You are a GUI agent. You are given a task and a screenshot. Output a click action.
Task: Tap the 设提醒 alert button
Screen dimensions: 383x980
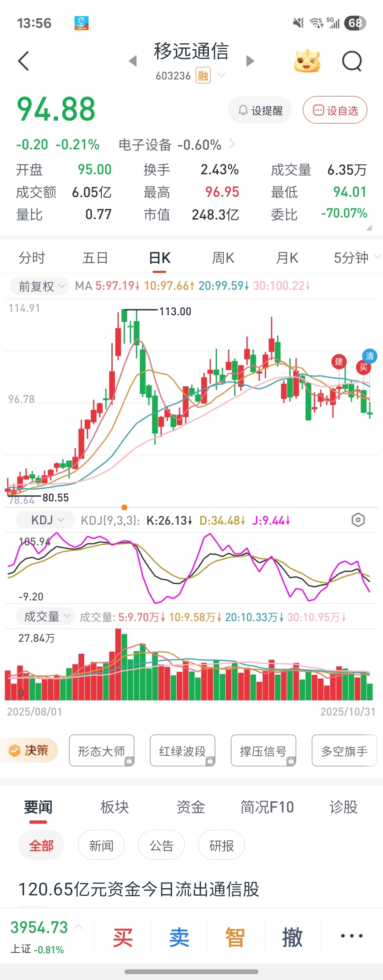tap(260, 110)
